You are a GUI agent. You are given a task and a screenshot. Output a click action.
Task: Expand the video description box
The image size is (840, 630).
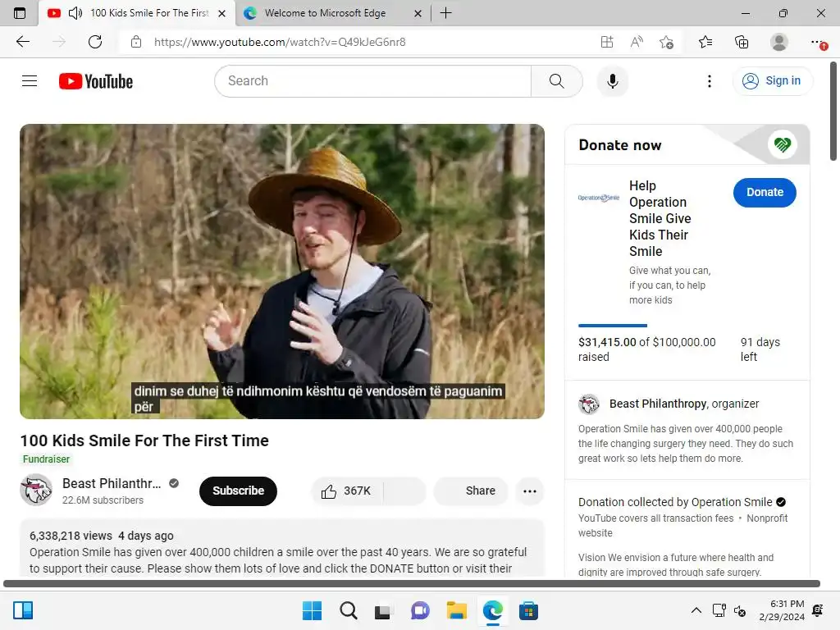tap(282, 547)
